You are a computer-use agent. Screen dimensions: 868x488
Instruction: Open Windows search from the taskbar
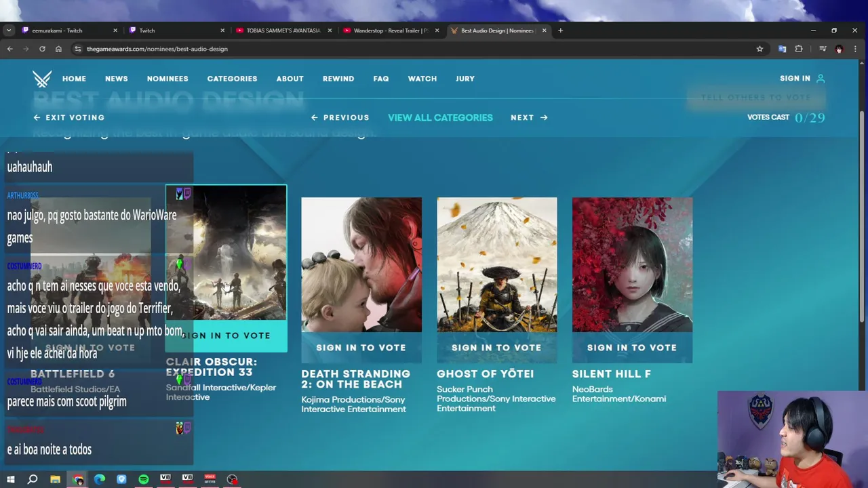click(x=32, y=479)
